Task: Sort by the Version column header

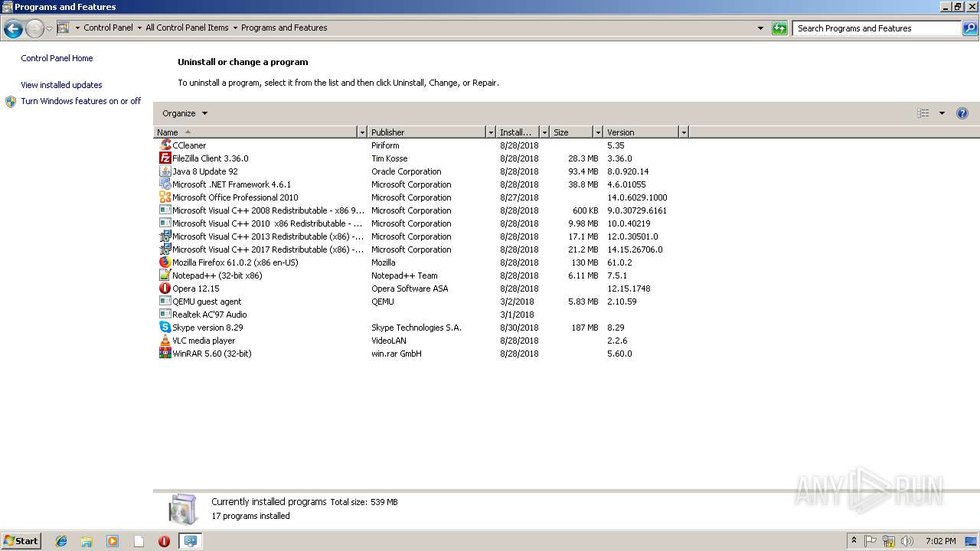Action: coord(642,132)
